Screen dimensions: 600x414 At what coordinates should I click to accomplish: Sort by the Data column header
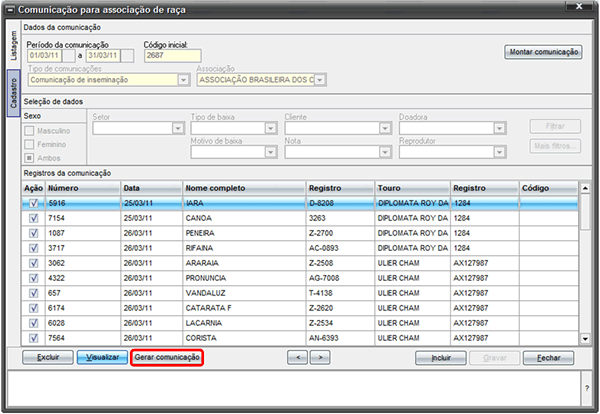click(x=152, y=188)
